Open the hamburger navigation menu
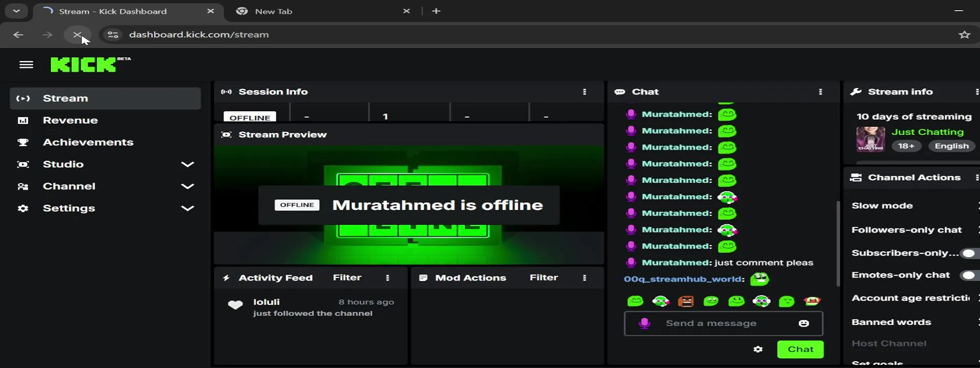This screenshot has height=368, width=980. click(26, 65)
